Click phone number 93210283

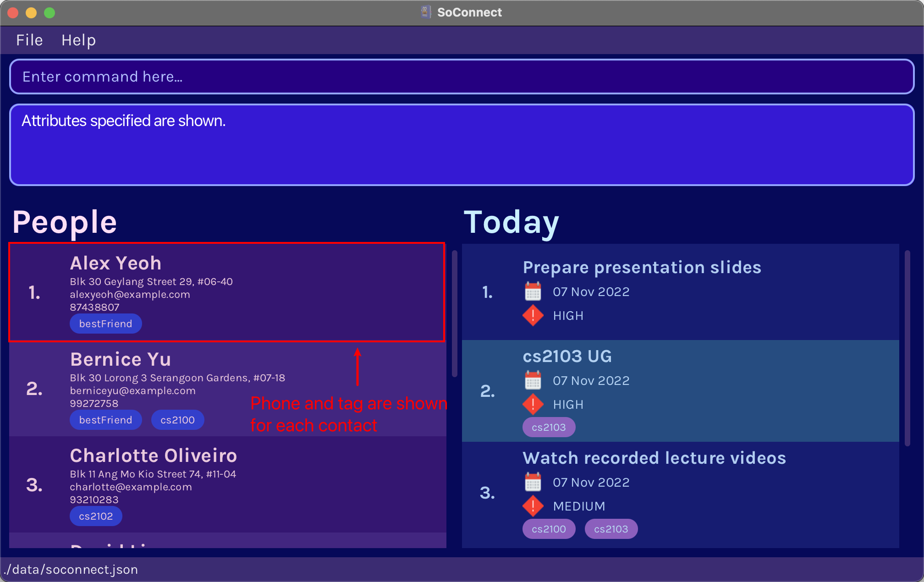[94, 500]
